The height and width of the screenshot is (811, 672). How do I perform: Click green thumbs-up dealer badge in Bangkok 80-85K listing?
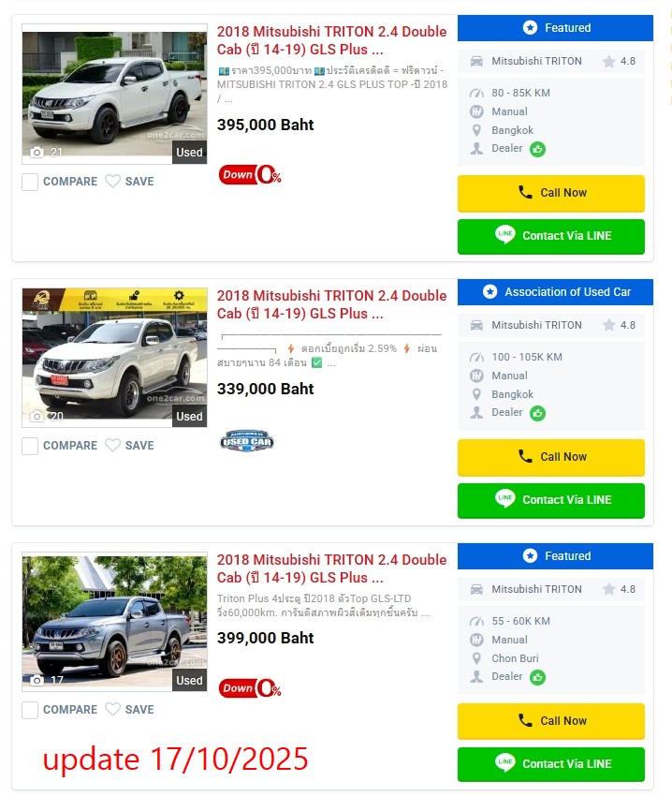[537, 149]
